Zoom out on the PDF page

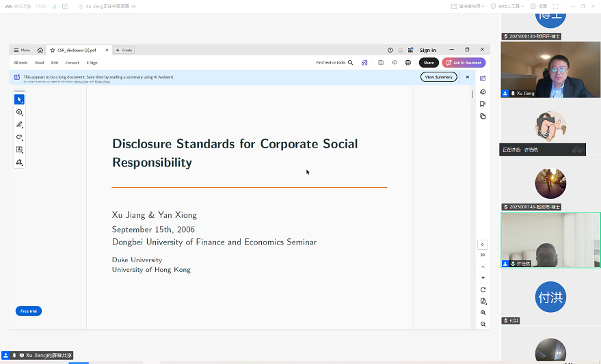[483, 324]
